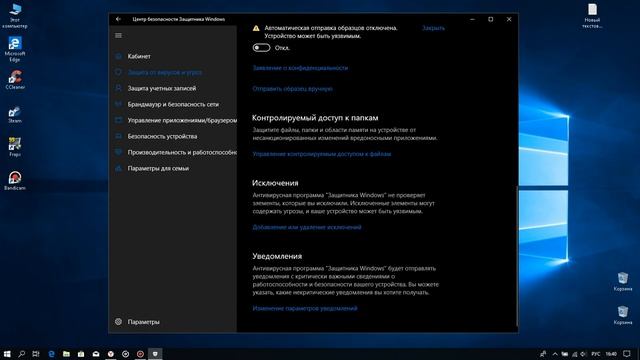Select Защита от вирусов и угроз
The height and width of the screenshot is (360, 640).
pyautogui.click(x=165, y=72)
